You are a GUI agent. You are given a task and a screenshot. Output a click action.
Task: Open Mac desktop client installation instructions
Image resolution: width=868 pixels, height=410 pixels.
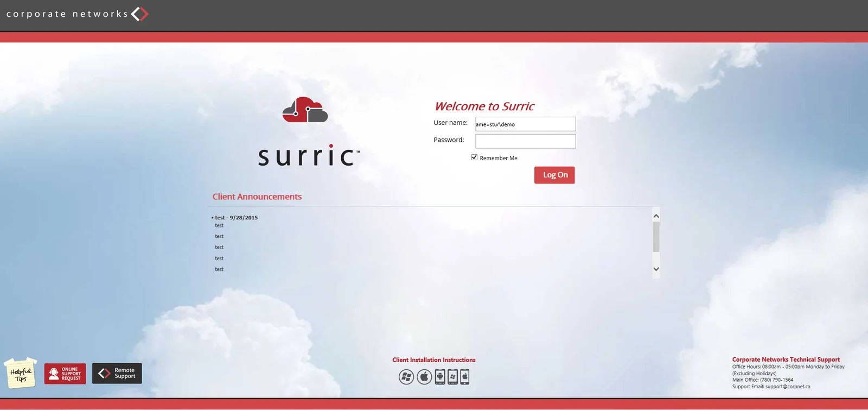[424, 376]
